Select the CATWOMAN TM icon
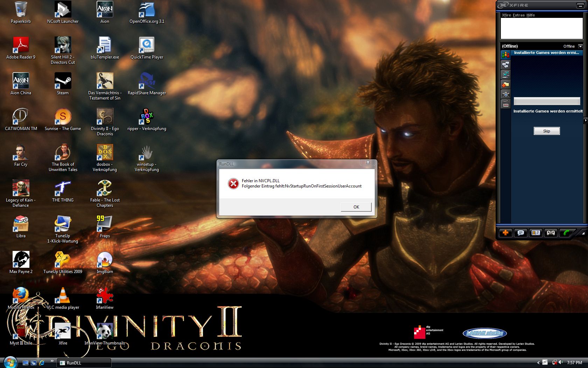This screenshot has height=368, width=588. [21, 120]
